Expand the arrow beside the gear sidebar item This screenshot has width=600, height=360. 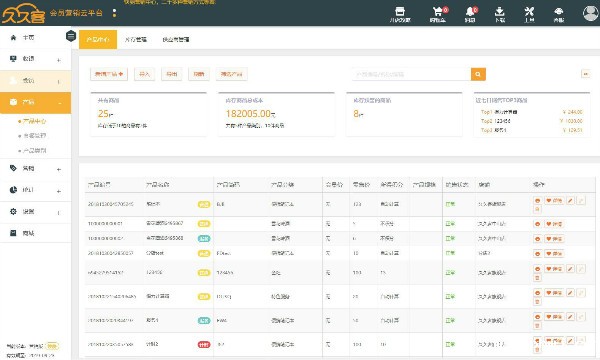(x=59, y=213)
